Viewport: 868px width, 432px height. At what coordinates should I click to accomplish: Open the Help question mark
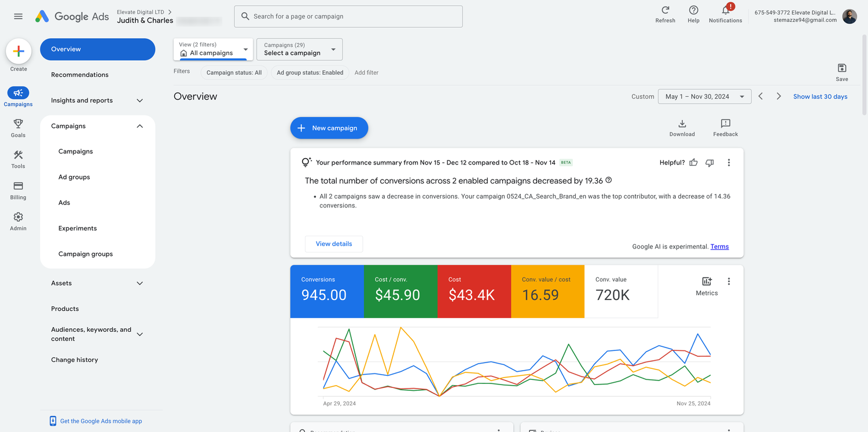(x=693, y=14)
